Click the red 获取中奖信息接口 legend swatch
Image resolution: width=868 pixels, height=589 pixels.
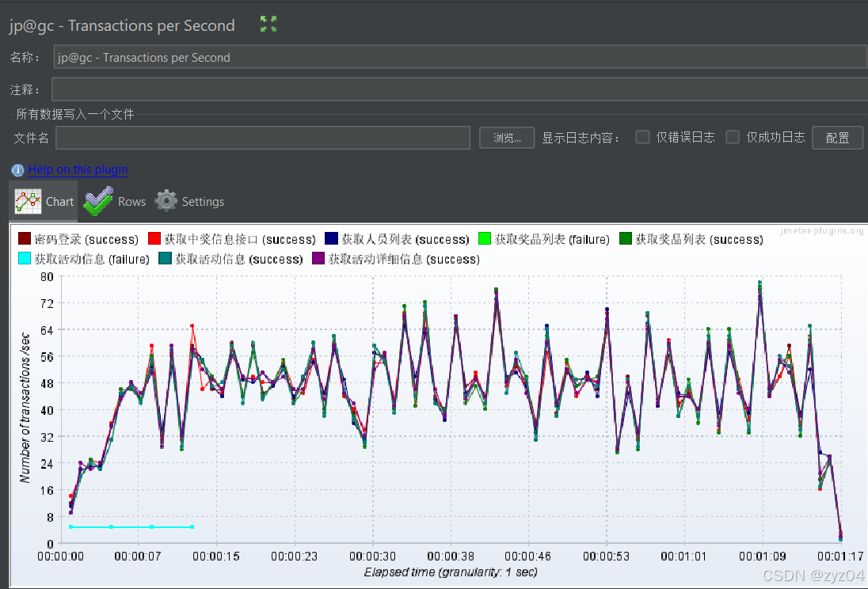pyautogui.click(x=154, y=238)
